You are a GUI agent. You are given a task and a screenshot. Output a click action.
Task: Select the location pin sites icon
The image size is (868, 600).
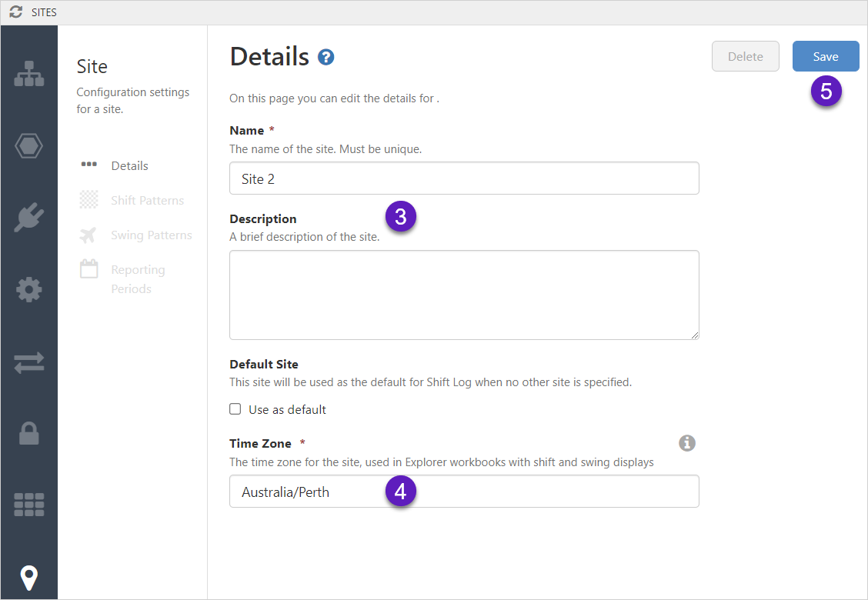point(29,577)
